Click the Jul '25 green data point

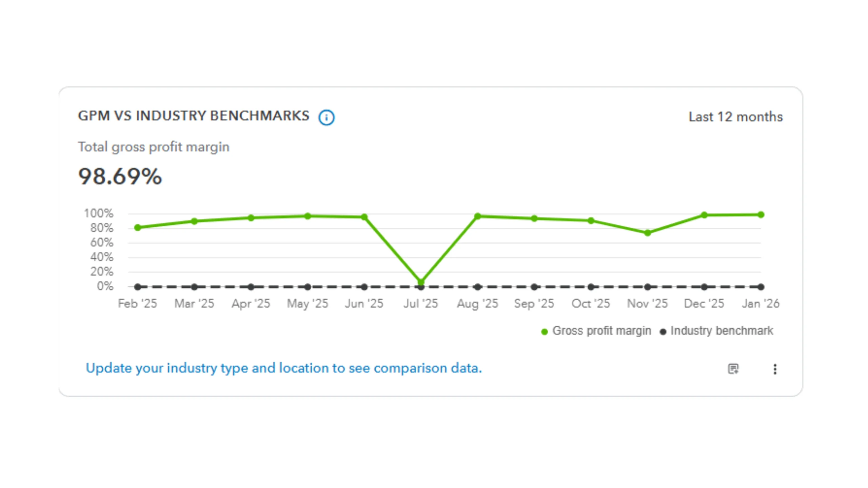tap(421, 282)
